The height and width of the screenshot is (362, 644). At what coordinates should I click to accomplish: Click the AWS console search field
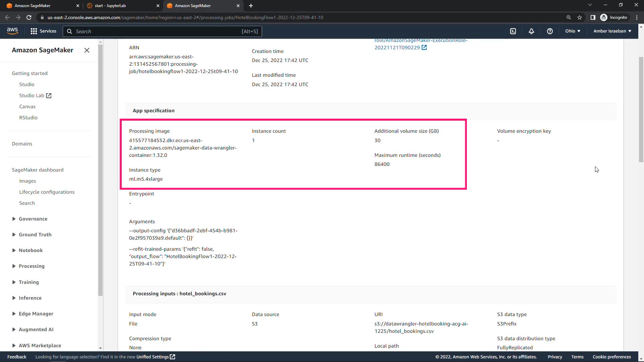[x=158, y=32]
